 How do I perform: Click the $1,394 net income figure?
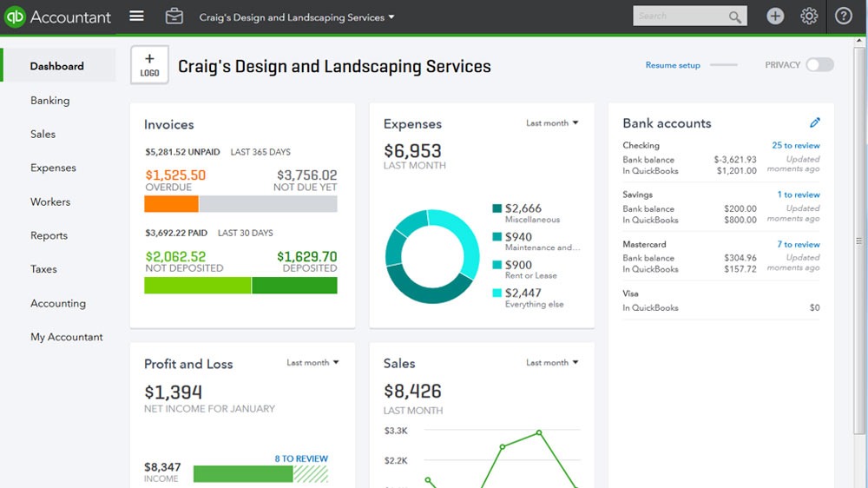(174, 392)
